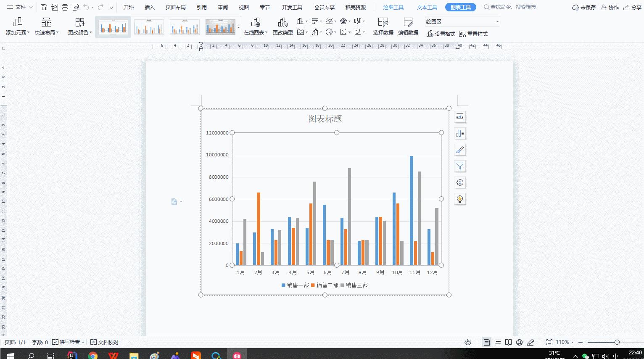Click the 选择数据 icon
The height and width of the screenshot is (359, 644).
click(x=383, y=26)
